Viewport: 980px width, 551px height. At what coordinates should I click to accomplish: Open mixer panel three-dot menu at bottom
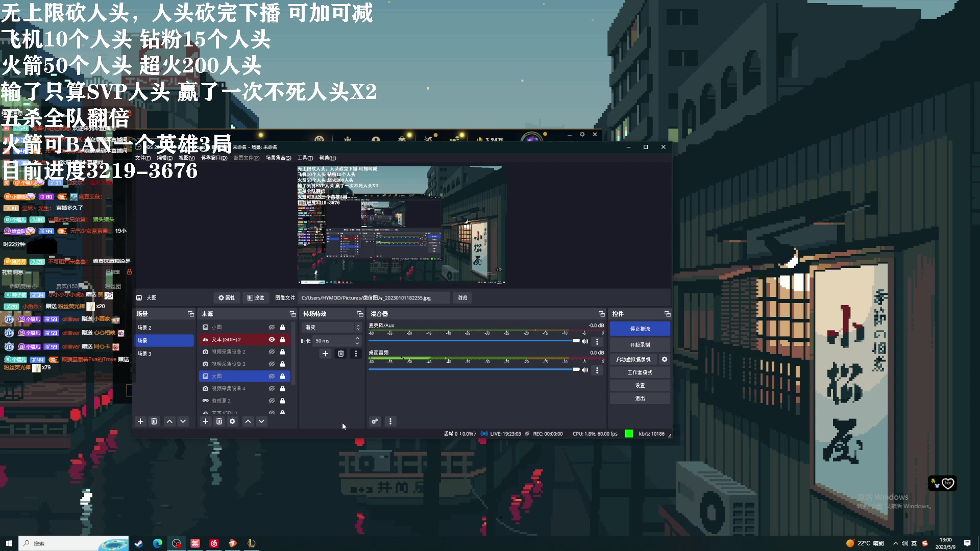390,421
